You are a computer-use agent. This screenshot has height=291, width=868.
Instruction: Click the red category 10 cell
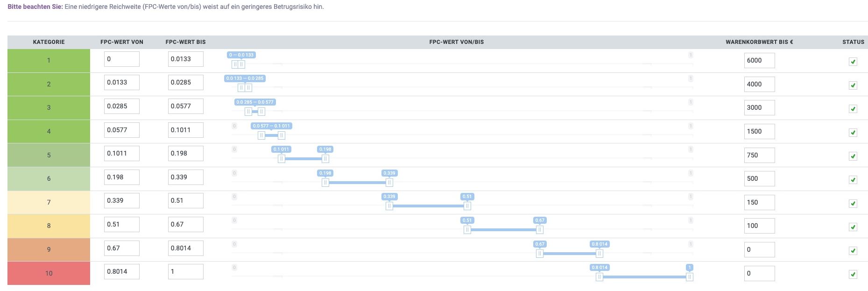pos(49,273)
